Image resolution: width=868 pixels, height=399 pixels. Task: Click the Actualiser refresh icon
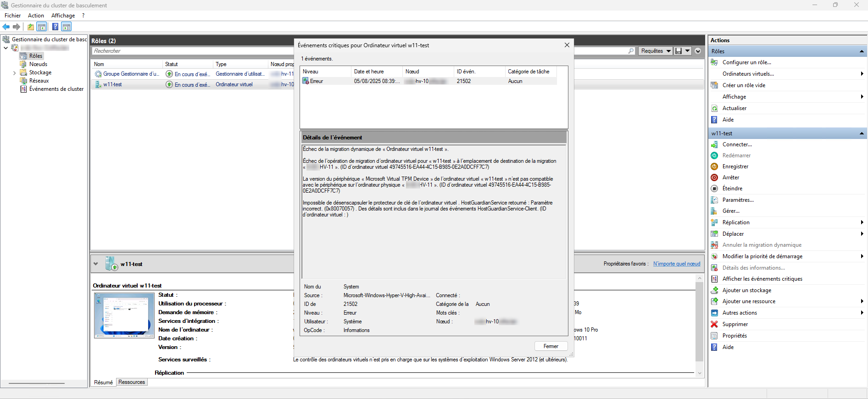714,108
